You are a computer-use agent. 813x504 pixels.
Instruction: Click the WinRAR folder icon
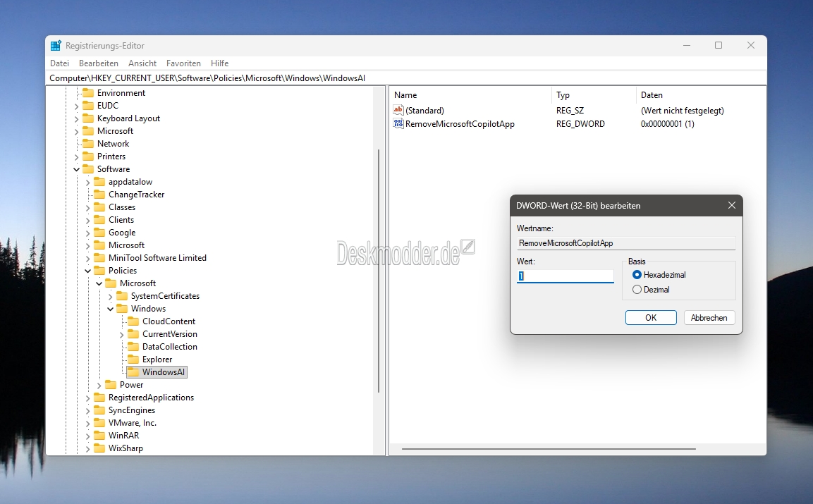pyautogui.click(x=99, y=436)
